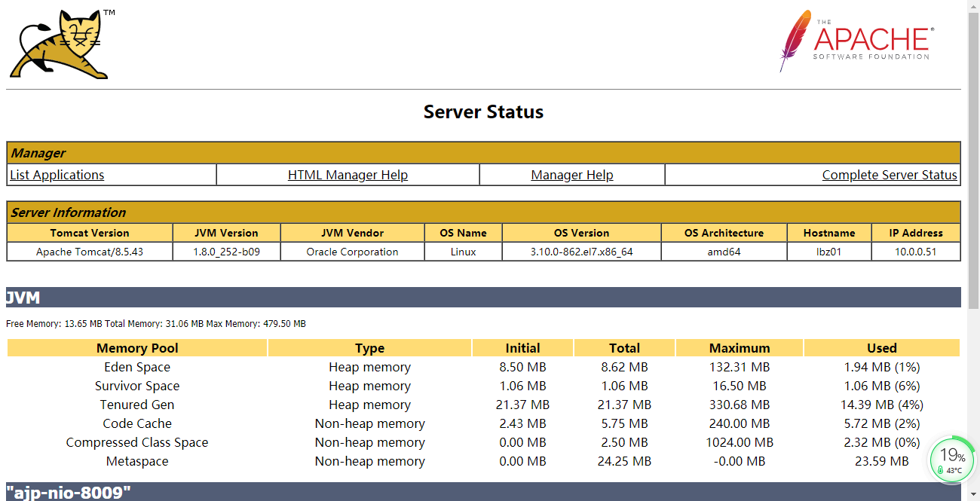The width and height of the screenshot is (980, 501).
Task: Open the Manager Help link
Action: click(x=572, y=175)
